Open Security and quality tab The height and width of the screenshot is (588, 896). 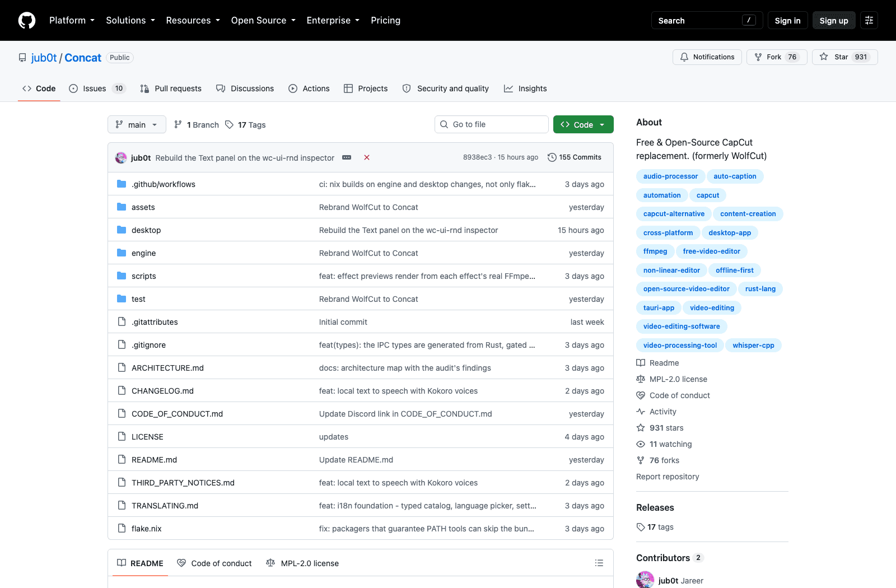[446, 88]
